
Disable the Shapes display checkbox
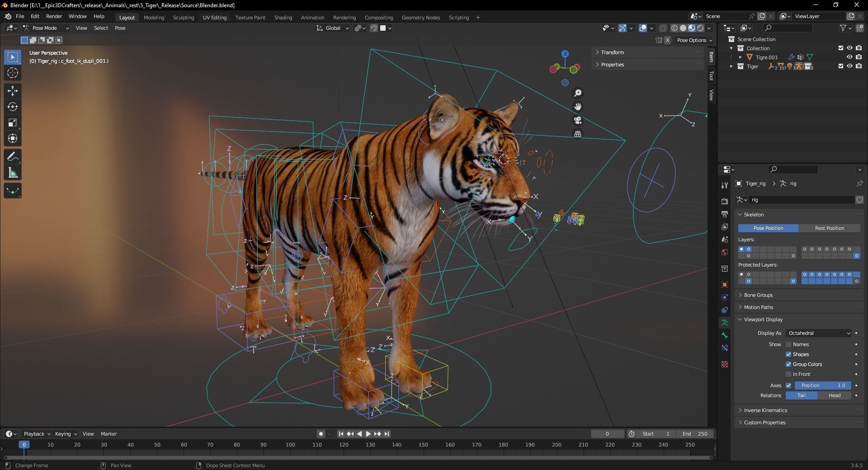point(788,354)
